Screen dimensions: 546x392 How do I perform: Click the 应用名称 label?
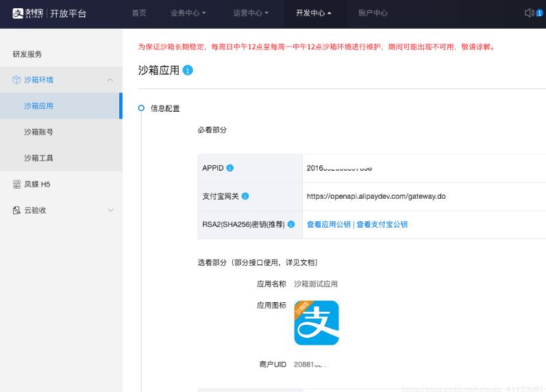click(271, 284)
